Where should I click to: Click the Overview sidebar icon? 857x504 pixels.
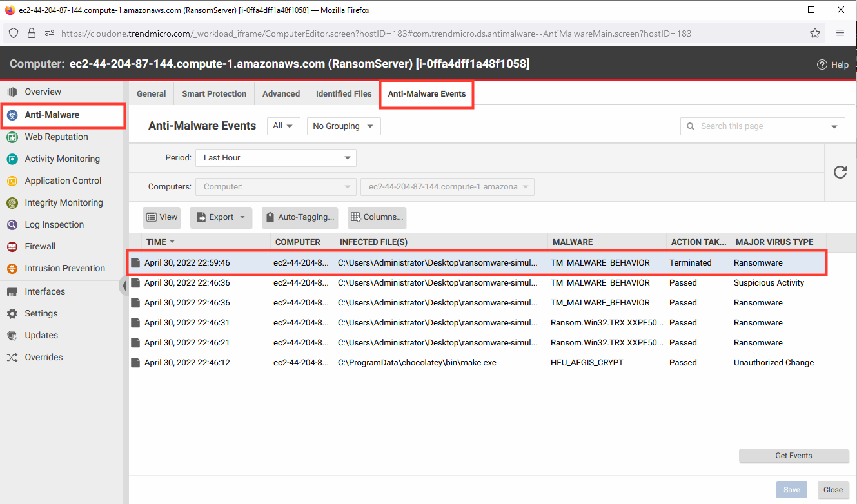(12, 92)
